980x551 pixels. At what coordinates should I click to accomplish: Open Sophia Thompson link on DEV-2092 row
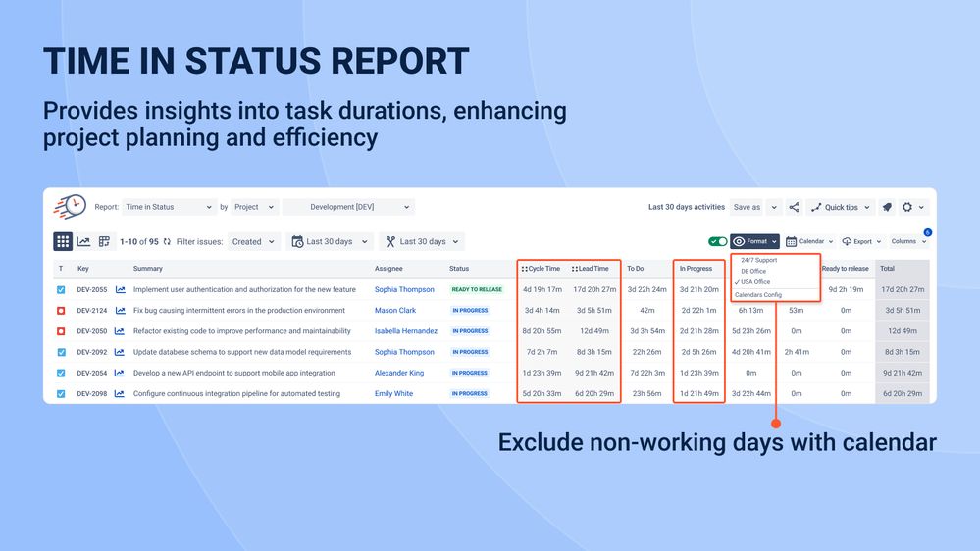coord(404,352)
